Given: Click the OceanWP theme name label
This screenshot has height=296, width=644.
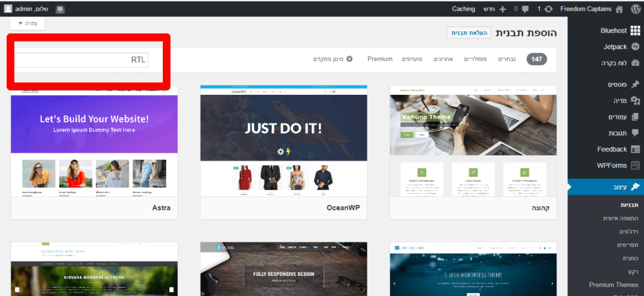Looking at the screenshot, I should tap(343, 208).
